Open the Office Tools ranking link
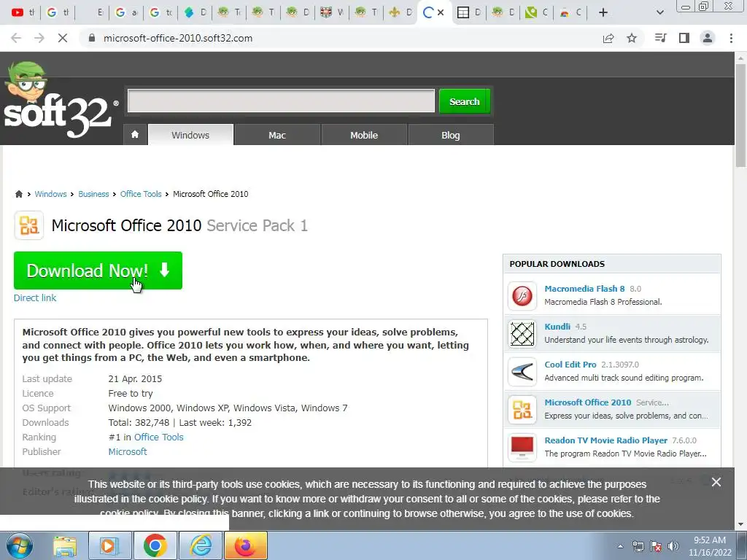This screenshot has height=560, width=747. coord(158,437)
